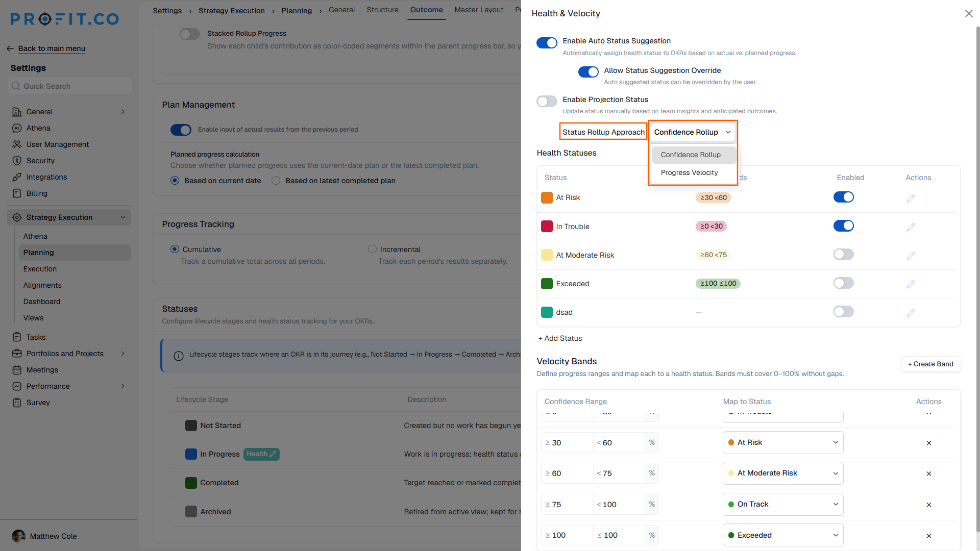Click the Create Band button
This screenshot has height=551, width=980.
[930, 364]
